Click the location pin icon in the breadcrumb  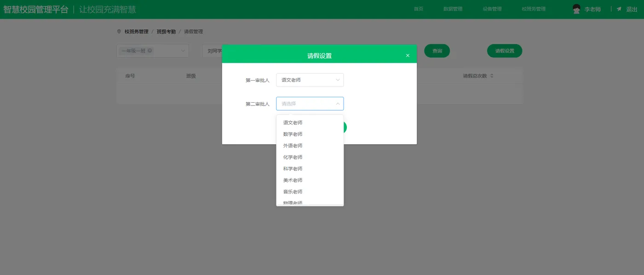[119, 31]
